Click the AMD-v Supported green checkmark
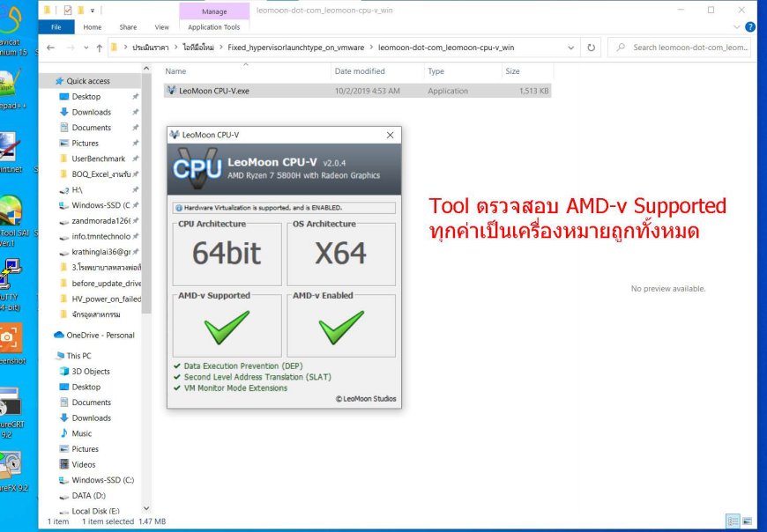 (x=227, y=327)
